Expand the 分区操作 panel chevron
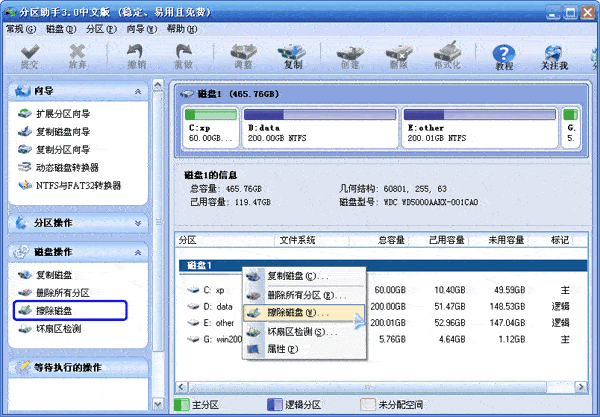600x417 pixels. click(138, 223)
